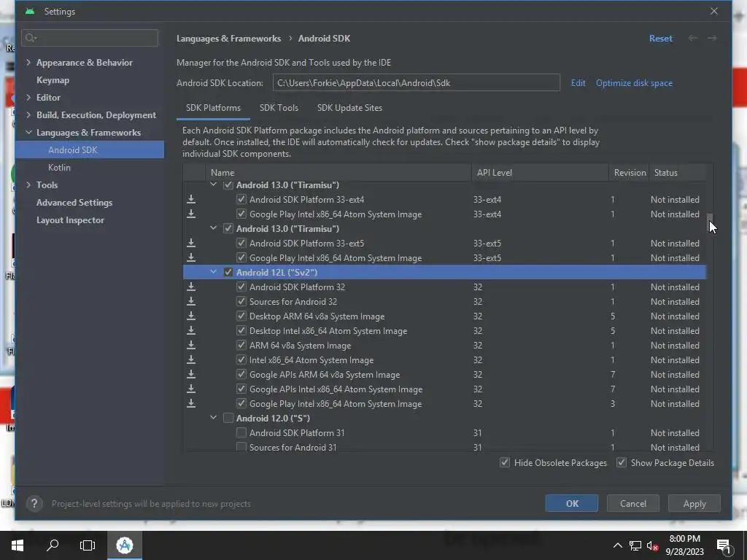Click download icon for Sources for Android 32
747x560 pixels.
[191, 302]
